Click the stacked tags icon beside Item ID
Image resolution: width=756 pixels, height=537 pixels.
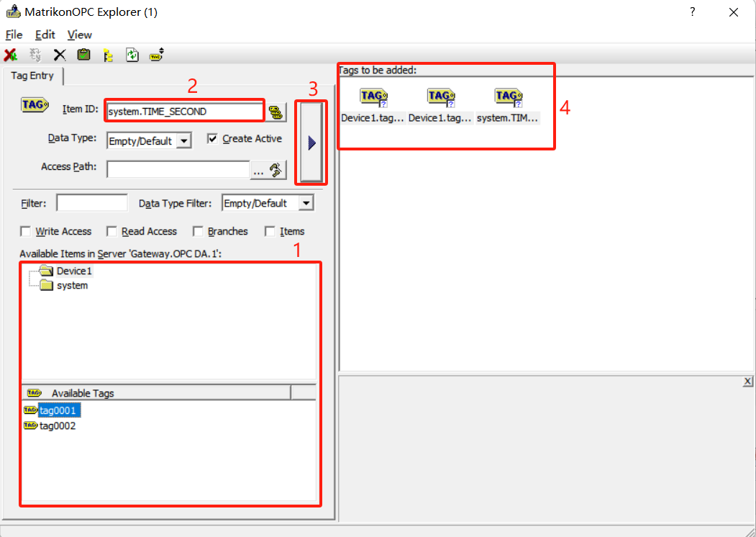275,112
